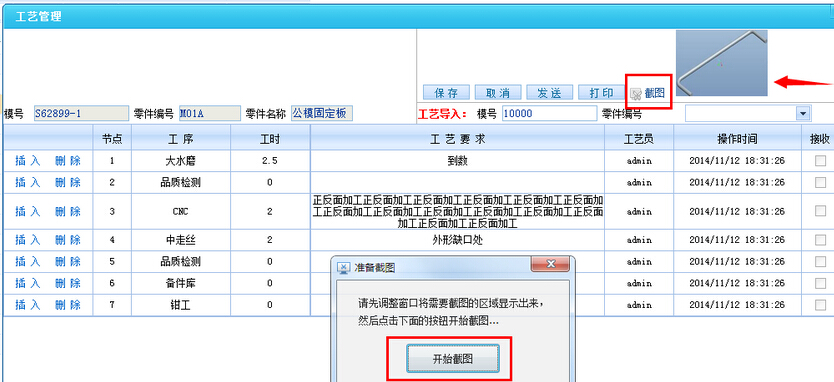Open the 零件编号 import dropdown arrow
Viewport: 834px width, 382px height.
803,113
